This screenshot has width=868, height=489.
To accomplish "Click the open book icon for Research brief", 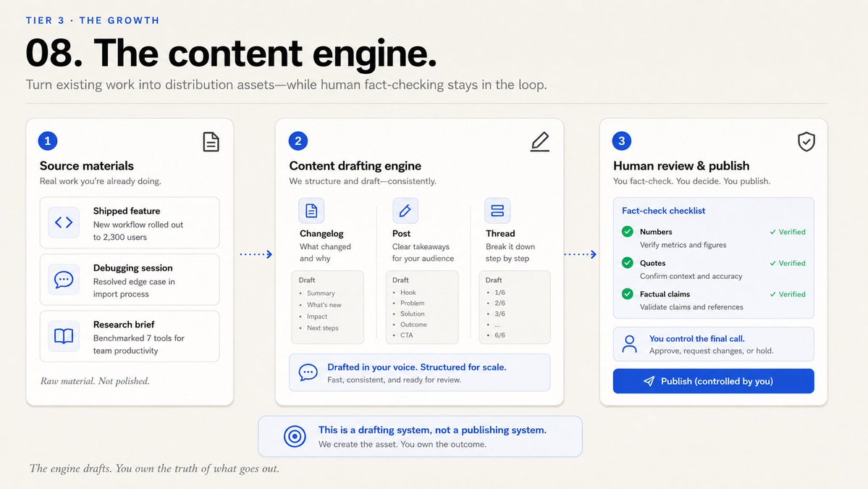I will tap(64, 335).
